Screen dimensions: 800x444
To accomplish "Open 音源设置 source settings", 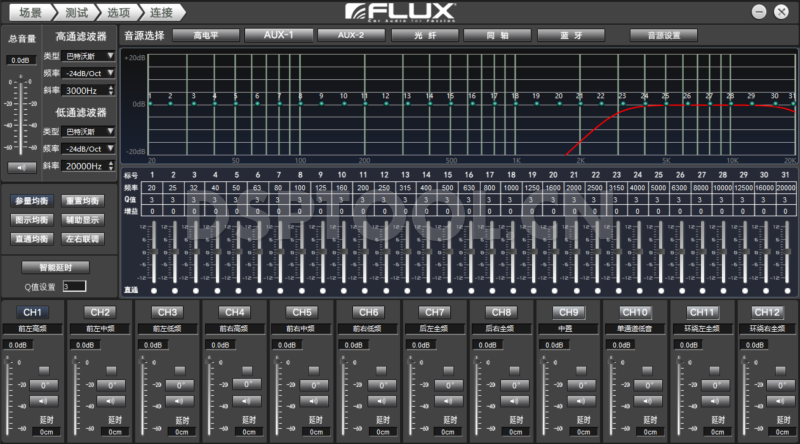I will 664,35.
